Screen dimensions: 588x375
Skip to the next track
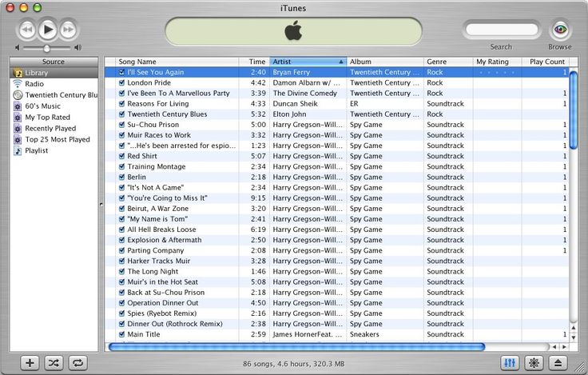click(69, 30)
